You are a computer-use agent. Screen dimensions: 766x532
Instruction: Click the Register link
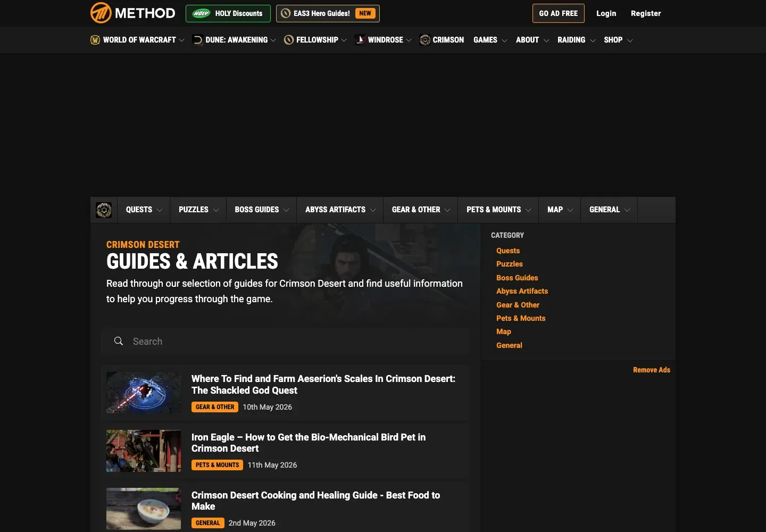tap(646, 13)
